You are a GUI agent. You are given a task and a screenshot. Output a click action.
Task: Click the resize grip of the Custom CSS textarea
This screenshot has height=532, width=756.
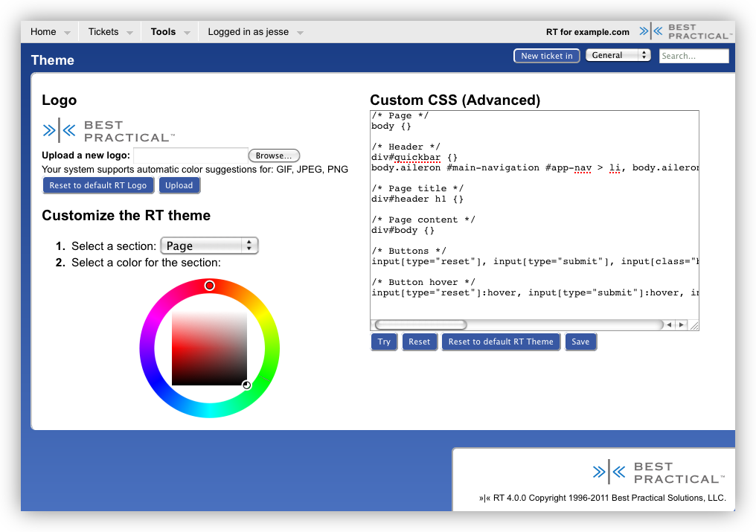pos(694,326)
